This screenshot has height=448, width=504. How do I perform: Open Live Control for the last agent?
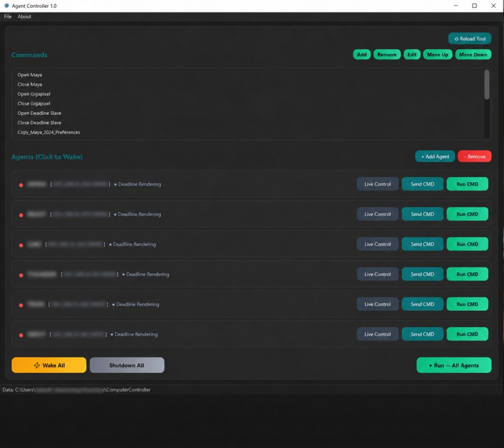click(x=377, y=334)
